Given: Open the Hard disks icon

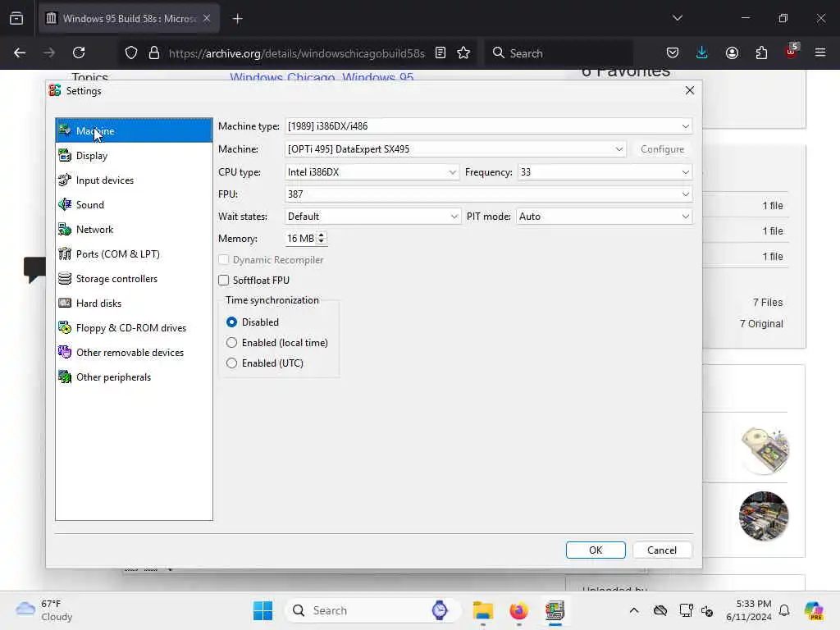Looking at the screenshot, I should tap(65, 304).
